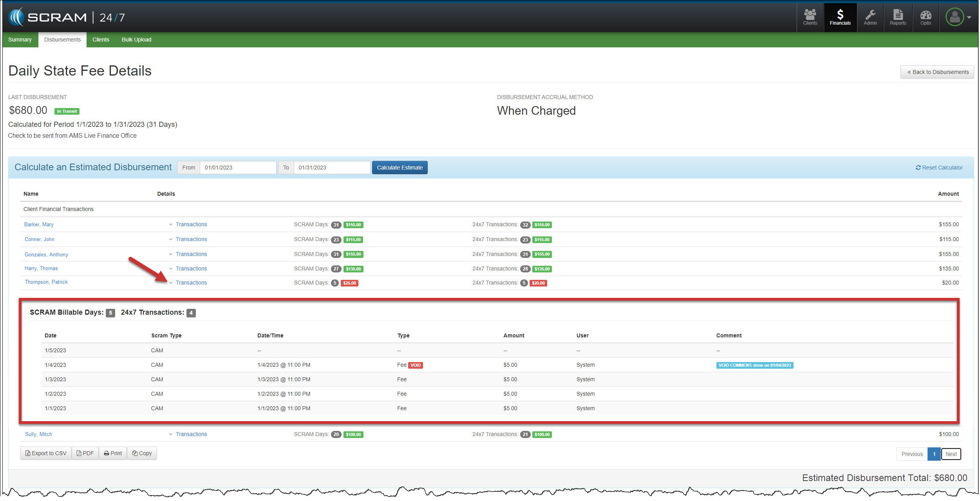Go to Next results page
The image size is (980, 501).
[x=951, y=454]
